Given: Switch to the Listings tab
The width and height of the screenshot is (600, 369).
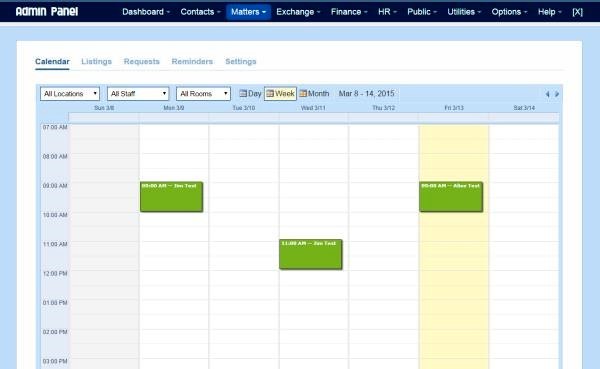Looking at the screenshot, I should pos(96,61).
